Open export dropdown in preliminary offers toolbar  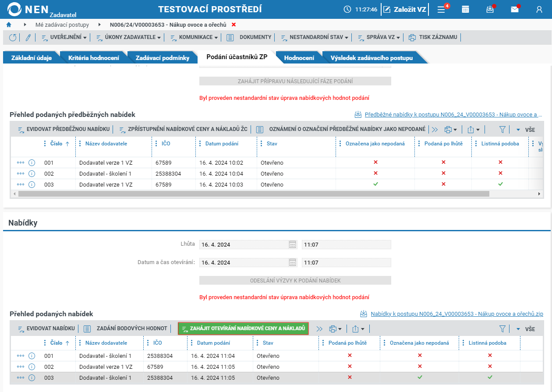[x=474, y=130]
